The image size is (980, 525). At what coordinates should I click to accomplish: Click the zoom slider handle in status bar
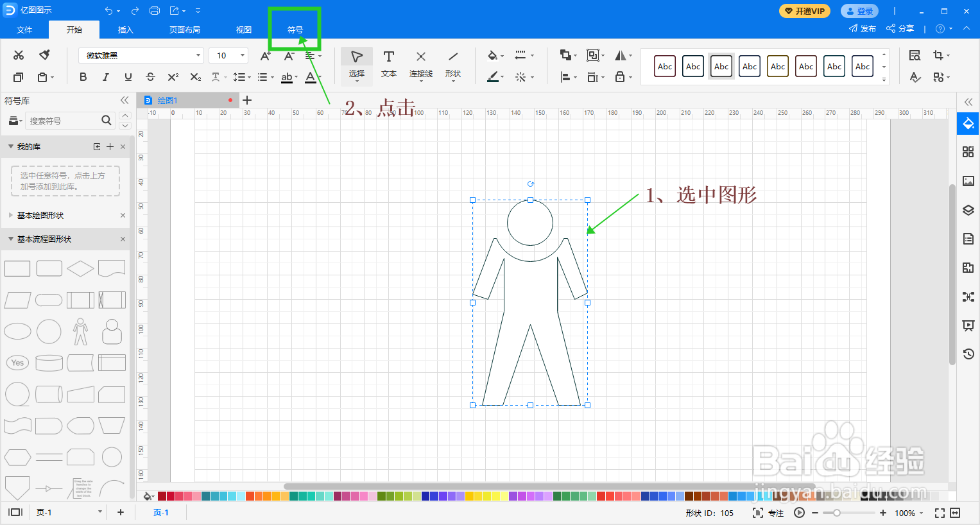(837, 513)
